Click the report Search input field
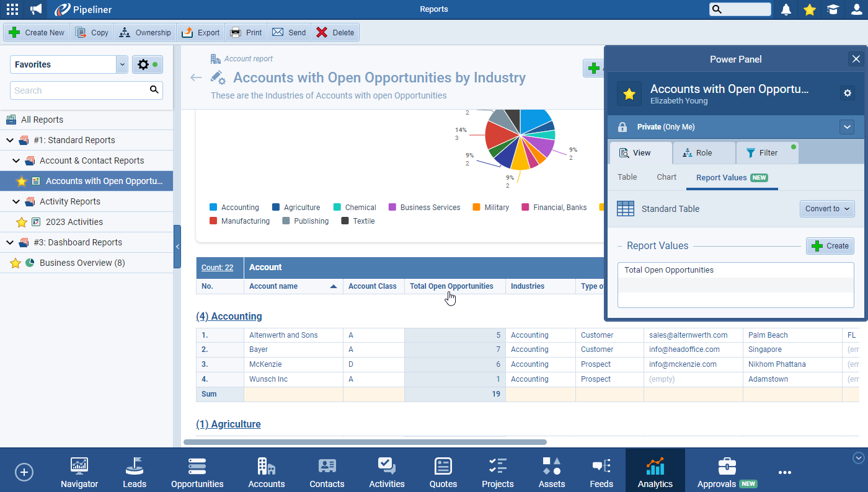This screenshot has width=868, height=492. click(x=79, y=90)
